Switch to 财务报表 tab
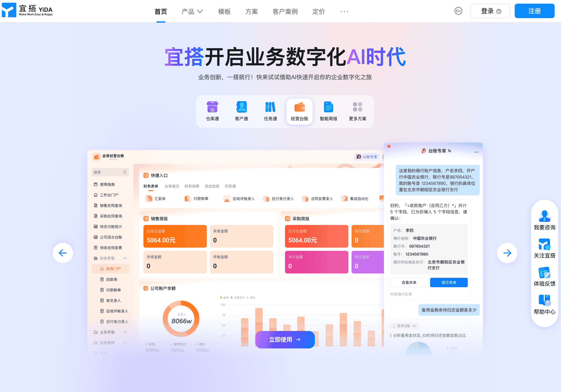Image resolution: width=561 pixels, height=392 pixels. coord(192,186)
